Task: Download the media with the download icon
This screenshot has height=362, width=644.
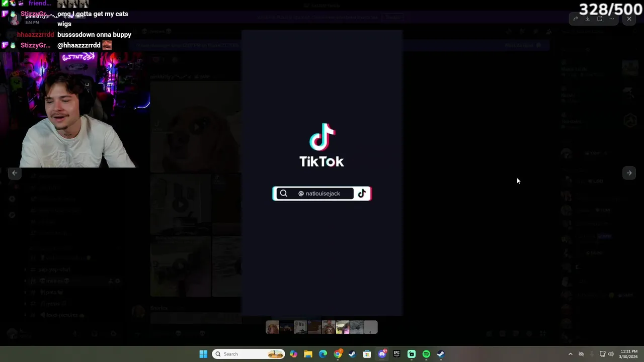Action: click(x=588, y=19)
